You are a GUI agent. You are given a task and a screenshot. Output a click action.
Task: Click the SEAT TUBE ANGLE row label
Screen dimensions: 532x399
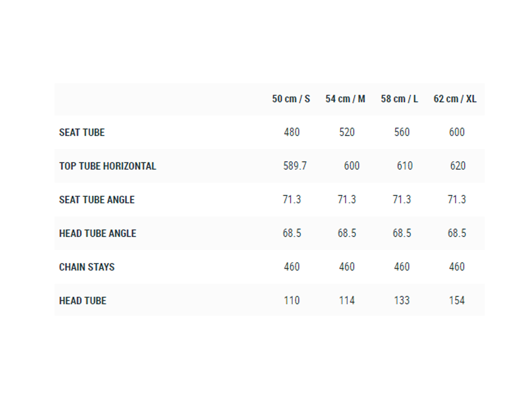pyautogui.click(x=97, y=200)
